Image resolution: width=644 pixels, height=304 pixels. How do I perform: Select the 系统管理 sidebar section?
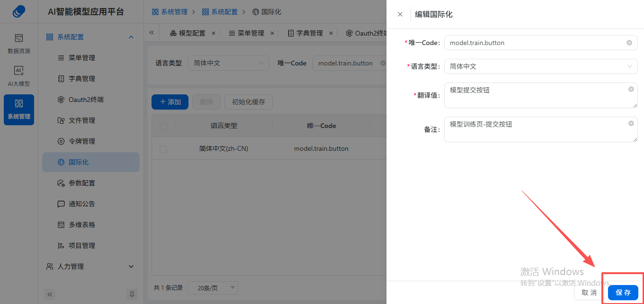click(x=19, y=110)
